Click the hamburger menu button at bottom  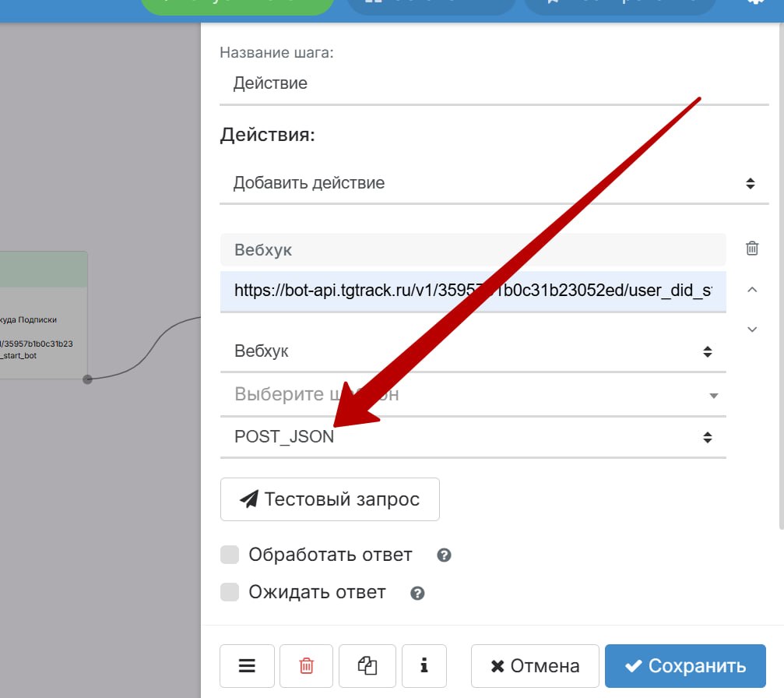(x=247, y=666)
